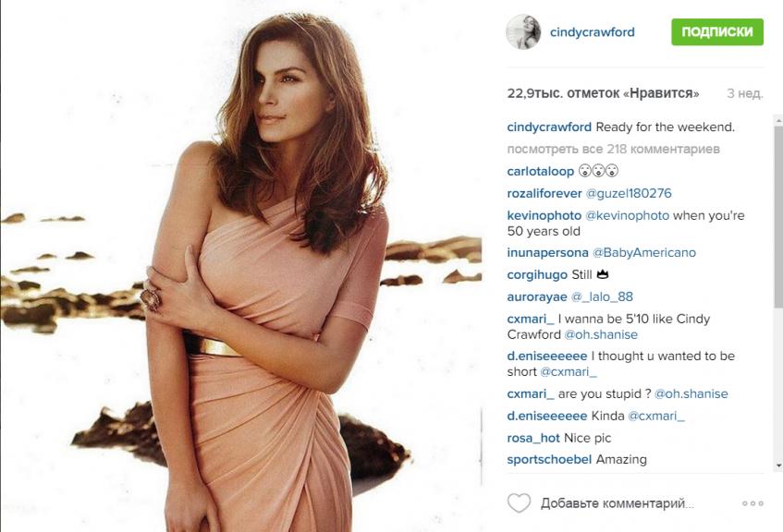Image resolution: width=783 pixels, height=532 pixels.
Task: Open @guzel180276 mention link
Action: click(629, 193)
